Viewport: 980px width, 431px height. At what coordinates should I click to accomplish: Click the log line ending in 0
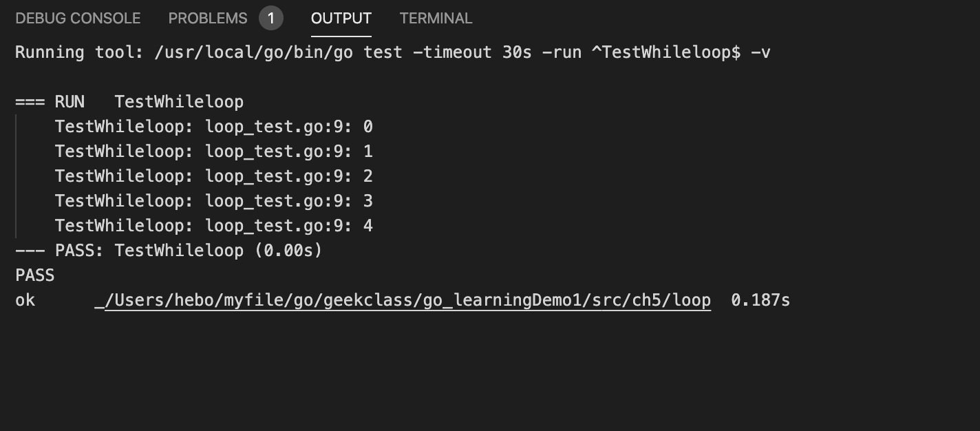(214, 127)
